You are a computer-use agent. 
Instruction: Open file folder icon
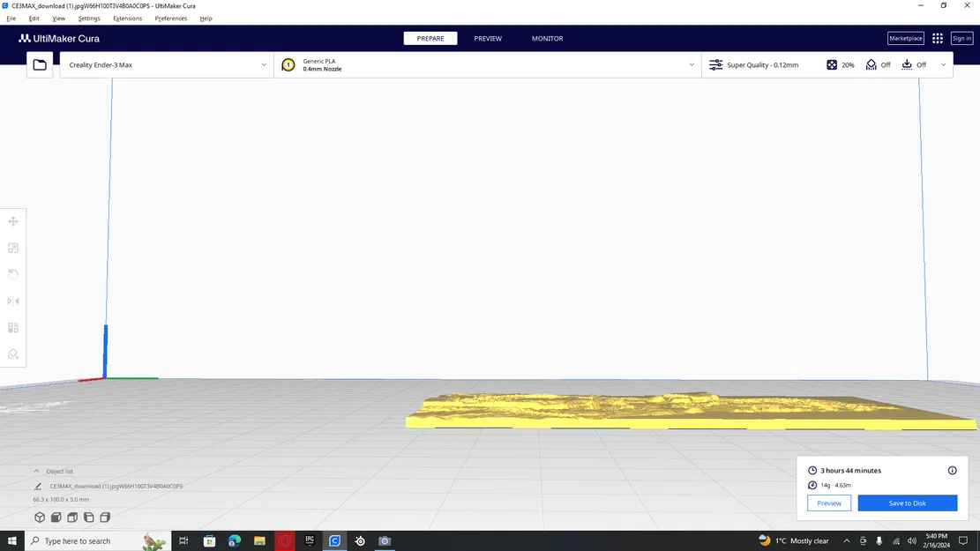point(40,65)
